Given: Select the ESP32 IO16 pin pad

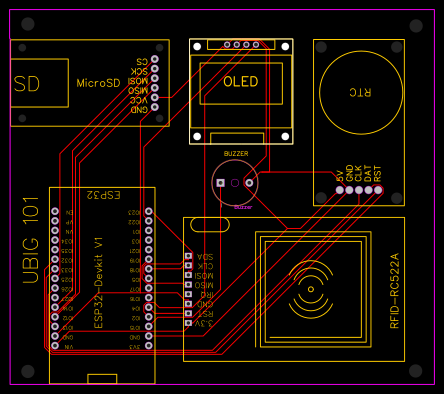Looking at the screenshot, I should (x=149, y=298).
